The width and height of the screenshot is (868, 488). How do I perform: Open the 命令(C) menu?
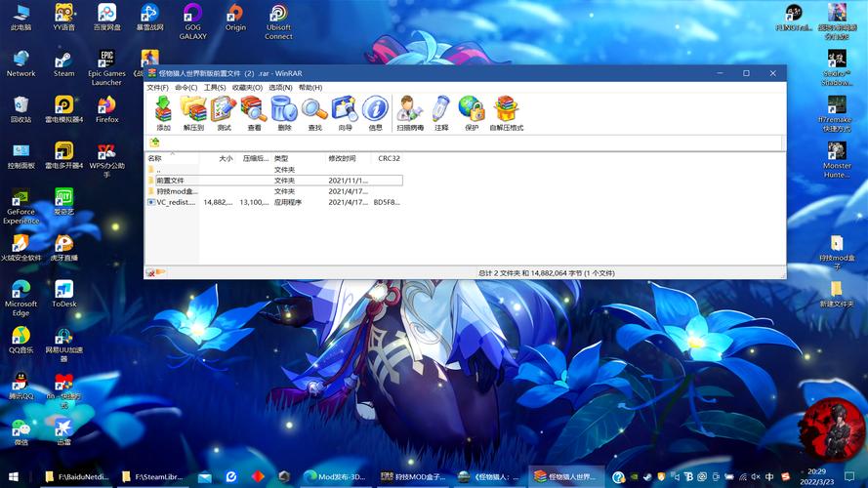186,88
